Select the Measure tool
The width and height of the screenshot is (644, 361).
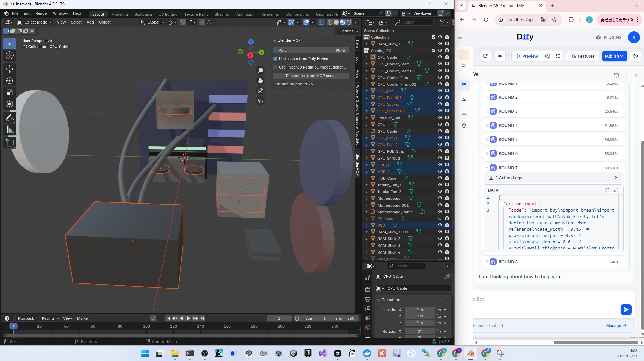pos(10,130)
